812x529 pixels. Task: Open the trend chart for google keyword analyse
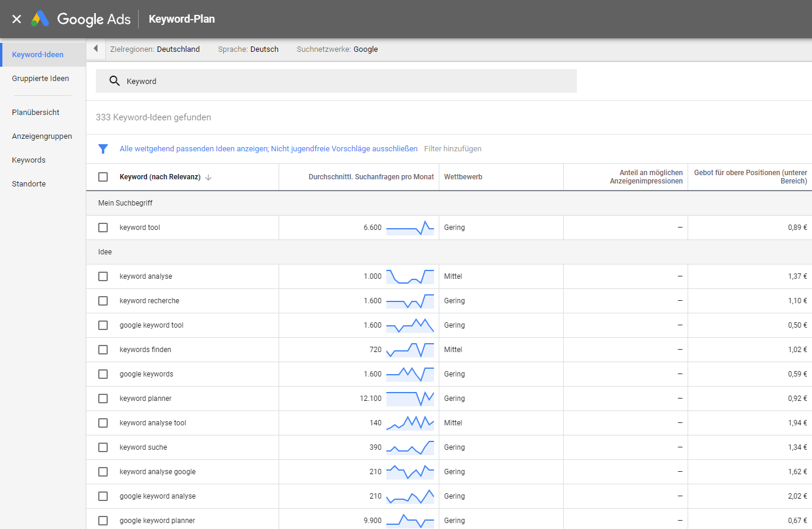(410, 496)
